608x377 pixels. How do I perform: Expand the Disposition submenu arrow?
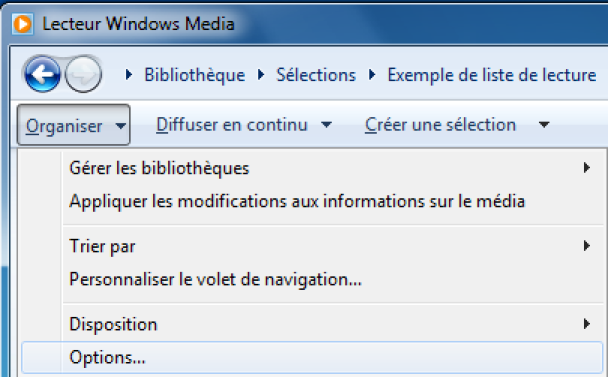tap(587, 323)
